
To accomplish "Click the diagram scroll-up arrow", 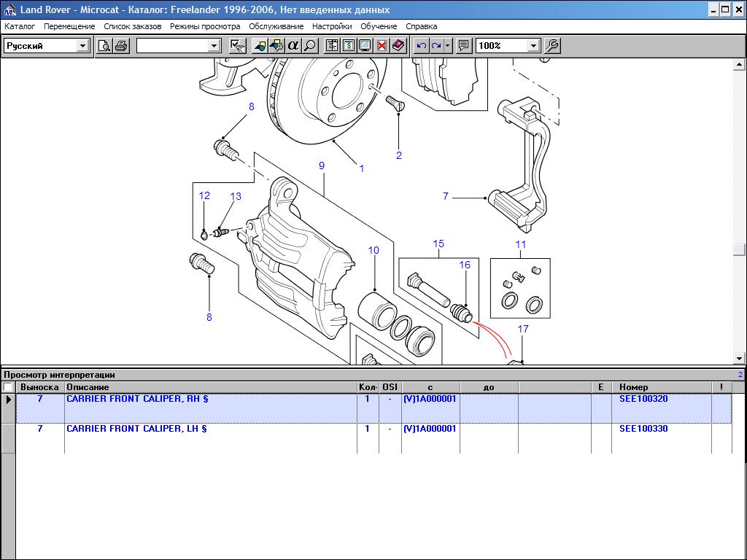I will tap(740, 64).
